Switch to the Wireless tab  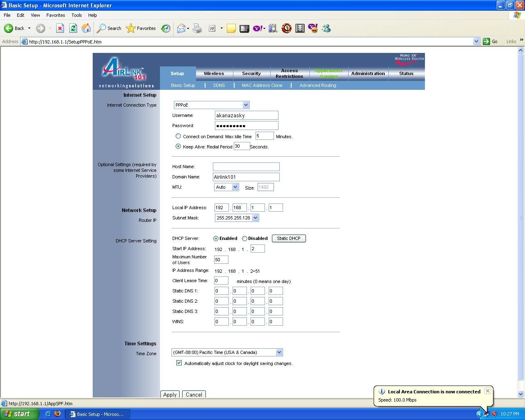pyautogui.click(x=214, y=73)
